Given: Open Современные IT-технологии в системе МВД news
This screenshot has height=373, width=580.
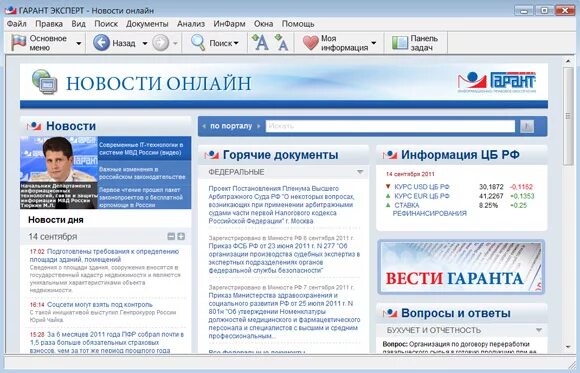Looking at the screenshot, I should click(x=141, y=149).
